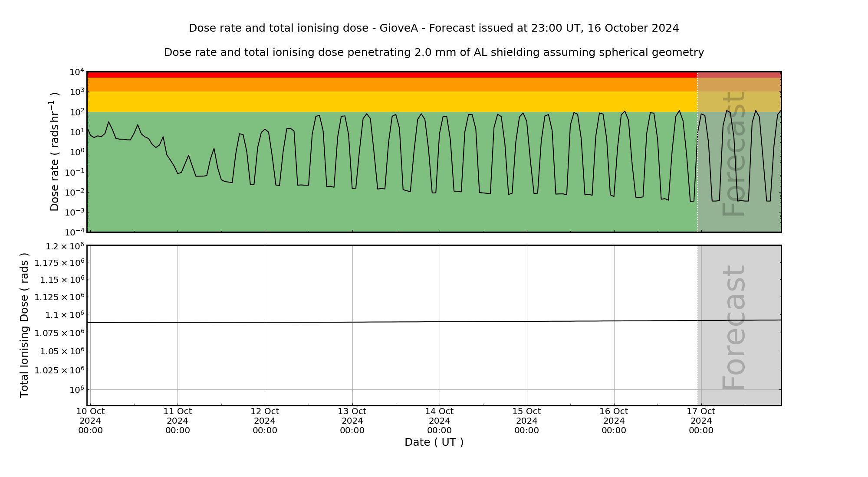The height and width of the screenshot is (477, 868).
Task: Click the 10 Oct 2024 x-axis tick label
Action: (90, 421)
